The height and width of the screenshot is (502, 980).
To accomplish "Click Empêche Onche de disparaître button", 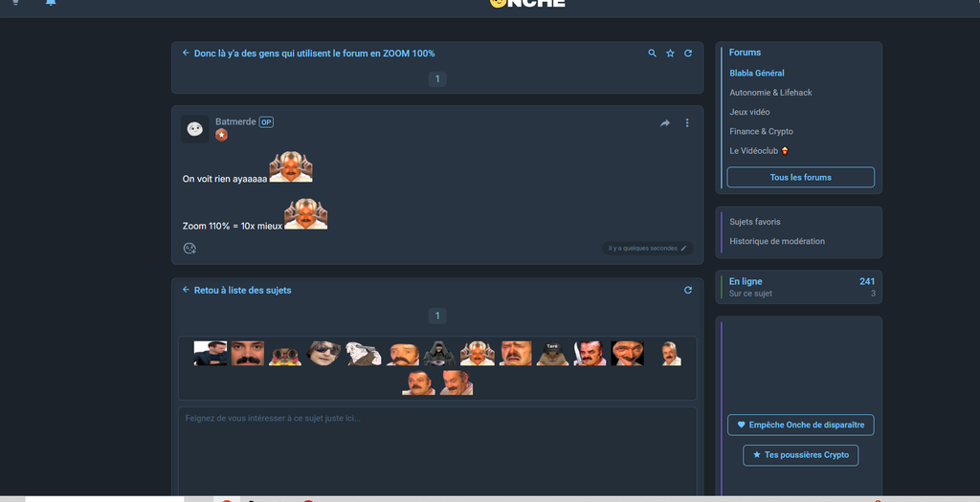I will pyautogui.click(x=801, y=425).
